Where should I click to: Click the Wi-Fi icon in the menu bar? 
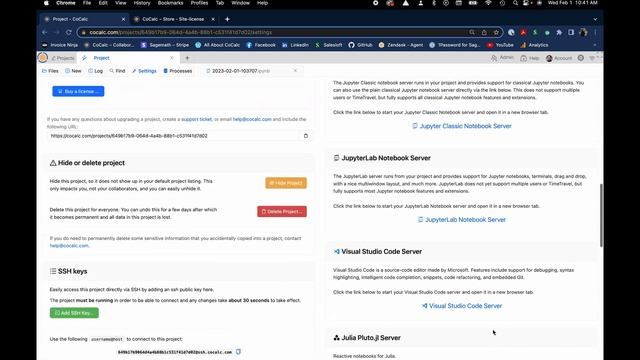[488, 3]
